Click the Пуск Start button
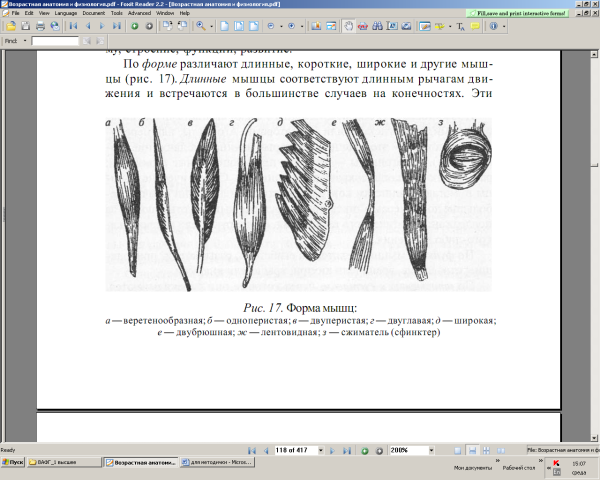The width and height of the screenshot is (600, 480). pyautogui.click(x=14, y=462)
